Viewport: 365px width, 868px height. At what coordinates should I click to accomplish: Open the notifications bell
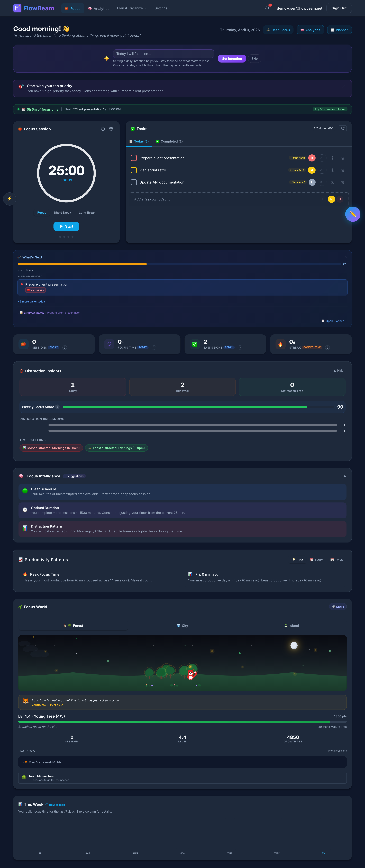(267, 8)
